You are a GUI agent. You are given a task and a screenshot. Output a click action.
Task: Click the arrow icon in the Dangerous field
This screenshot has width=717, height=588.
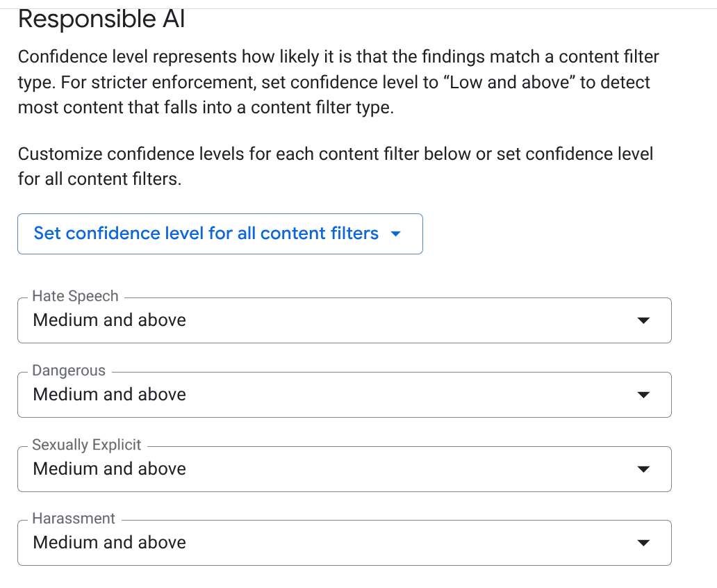pyautogui.click(x=643, y=395)
